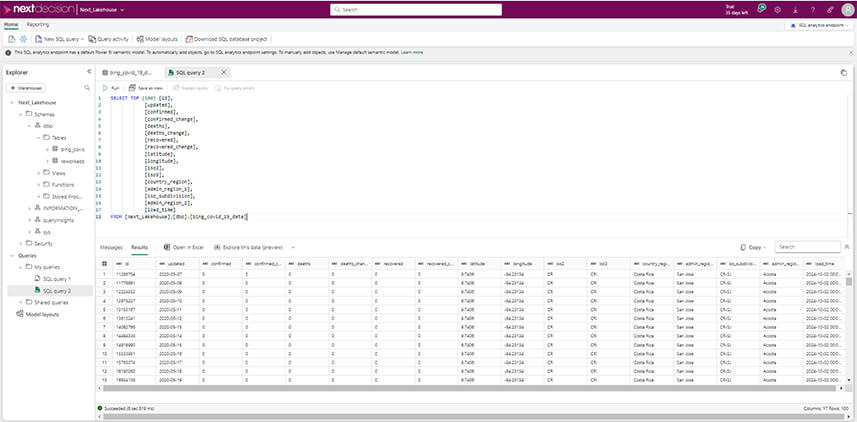This screenshot has width=857, height=422.
Task: Click the results vertical scrollbar
Action: pos(849,281)
